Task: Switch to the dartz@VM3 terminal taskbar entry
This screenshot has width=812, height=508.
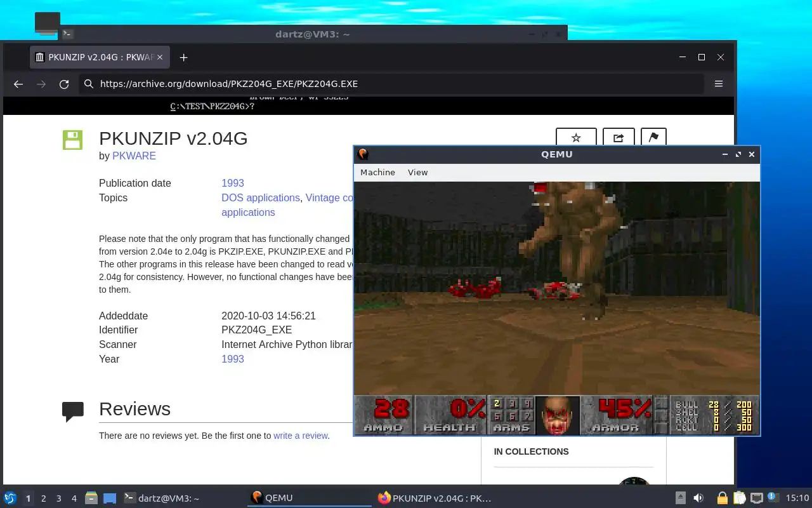Action: [183, 498]
